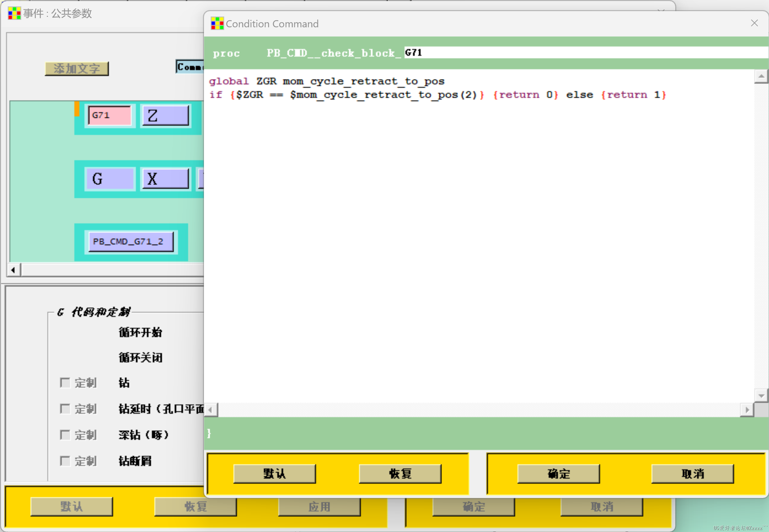Cancel with 取消 in the Condition Command dialog
Image resolution: width=769 pixels, height=532 pixels.
coord(692,474)
